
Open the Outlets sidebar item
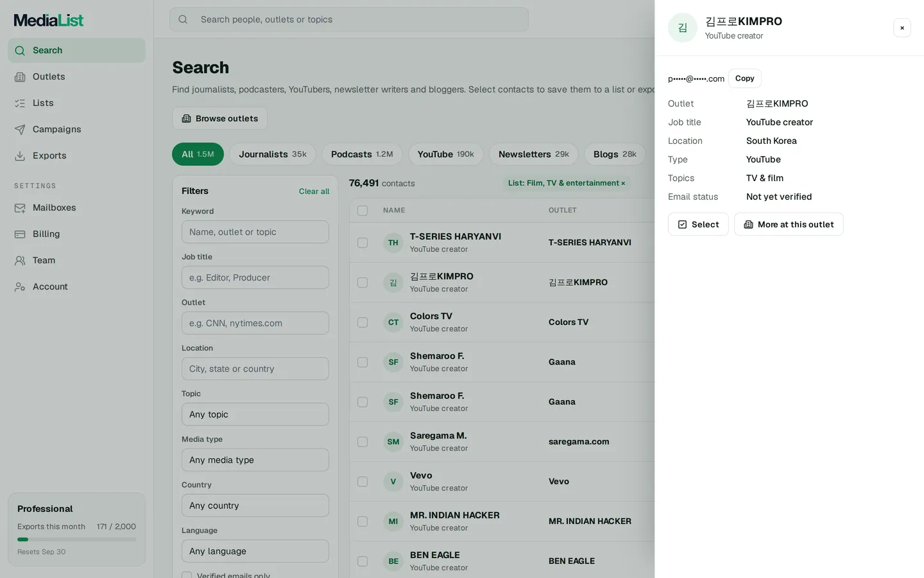tap(76, 76)
